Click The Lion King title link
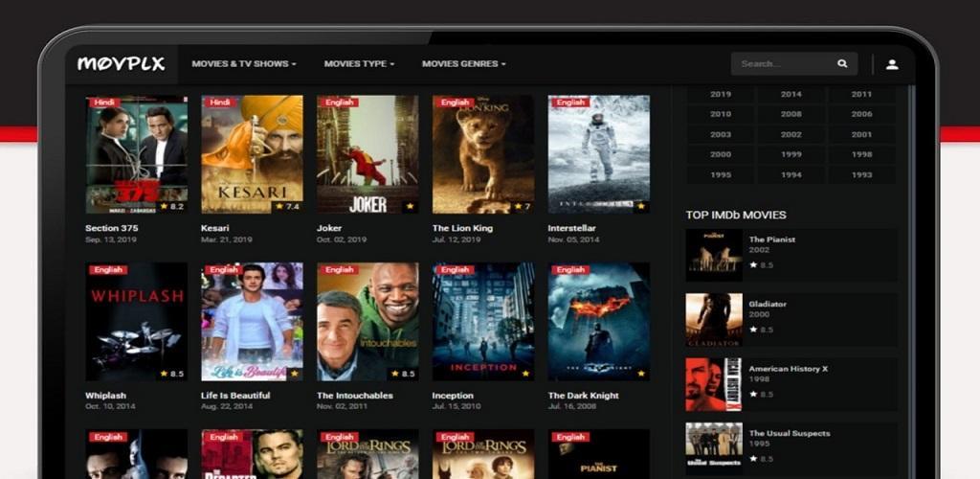The height and width of the screenshot is (479, 980). pos(462,228)
